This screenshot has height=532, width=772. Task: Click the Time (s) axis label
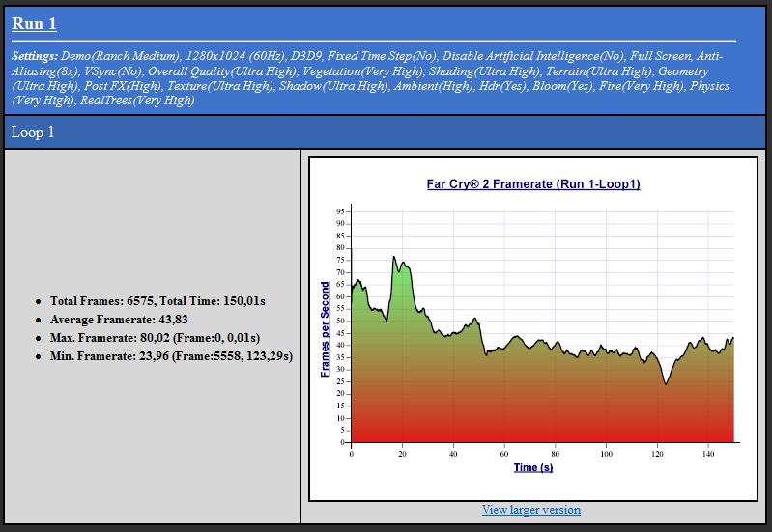(533, 467)
